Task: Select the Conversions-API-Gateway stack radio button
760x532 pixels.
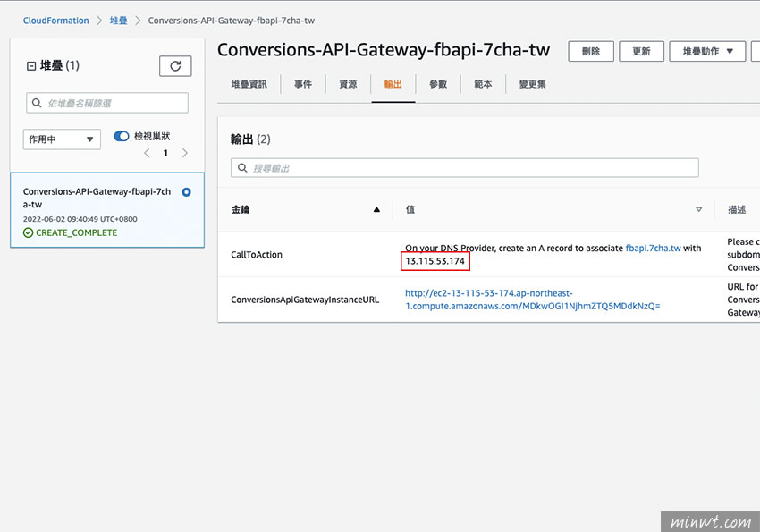Action: [x=186, y=192]
